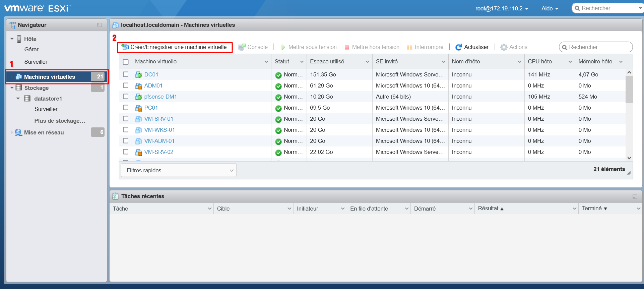Check the box for DC01 virtual machine

pos(126,74)
